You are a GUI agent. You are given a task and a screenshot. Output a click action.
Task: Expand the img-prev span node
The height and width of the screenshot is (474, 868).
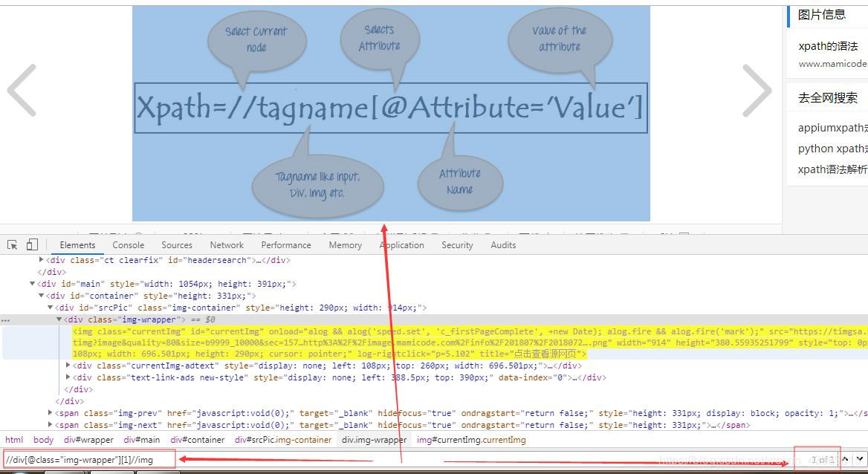coord(50,413)
